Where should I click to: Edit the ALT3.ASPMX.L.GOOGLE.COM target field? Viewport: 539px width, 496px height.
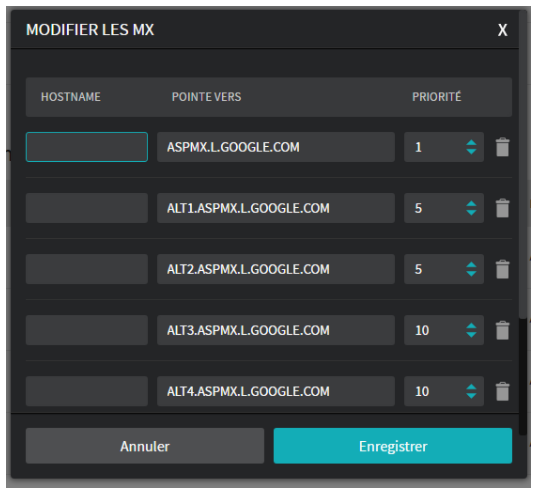pos(276,330)
